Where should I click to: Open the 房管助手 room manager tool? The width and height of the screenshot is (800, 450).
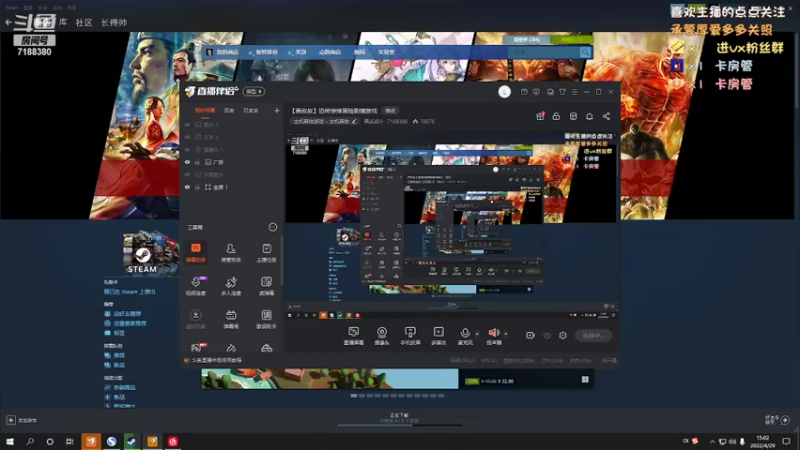point(231,253)
